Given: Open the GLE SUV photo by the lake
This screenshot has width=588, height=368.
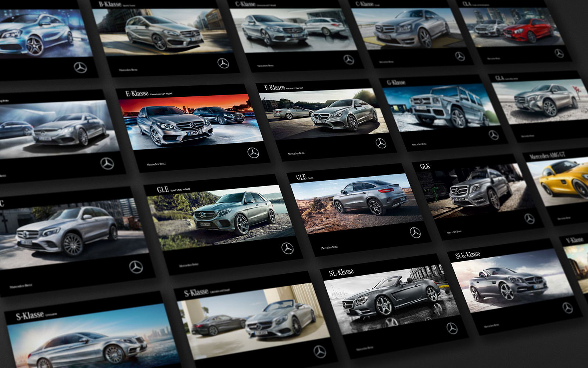Looking at the screenshot, I should coord(220,217).
